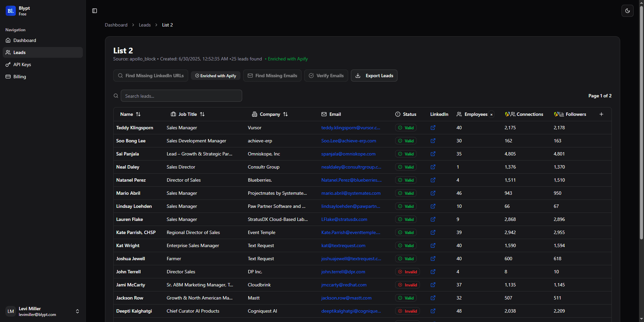644x322 pixels.
Task: Click the Enriched with Apify badge button
Action: coord(216,76)
